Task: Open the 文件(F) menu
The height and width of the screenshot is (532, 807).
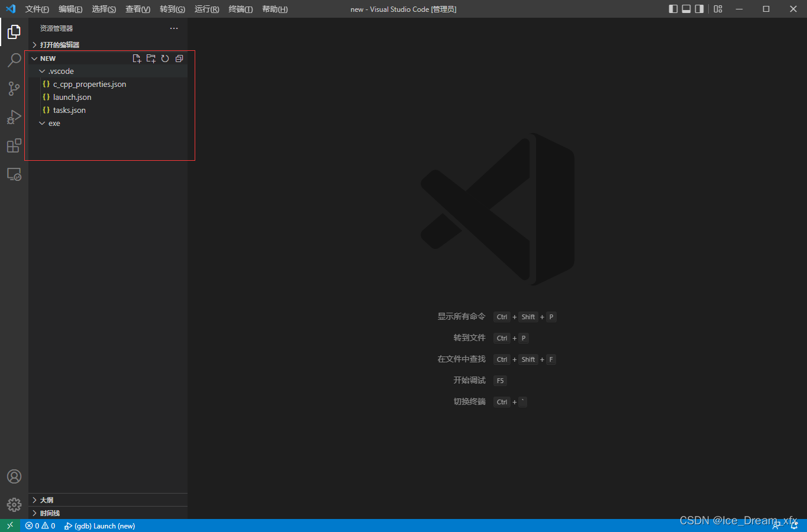Action: (x=37, y=9)
